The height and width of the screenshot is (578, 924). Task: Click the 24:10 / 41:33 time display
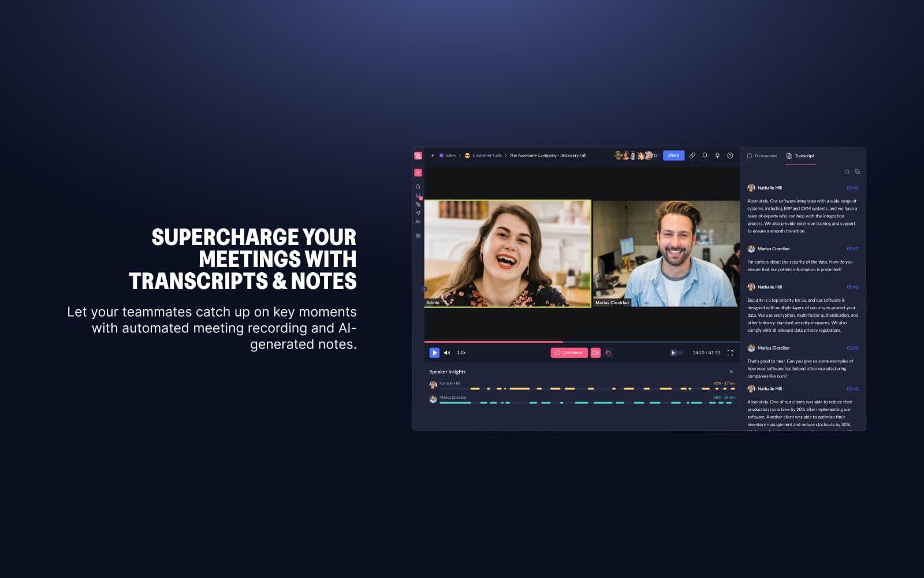tap(706, 353)
